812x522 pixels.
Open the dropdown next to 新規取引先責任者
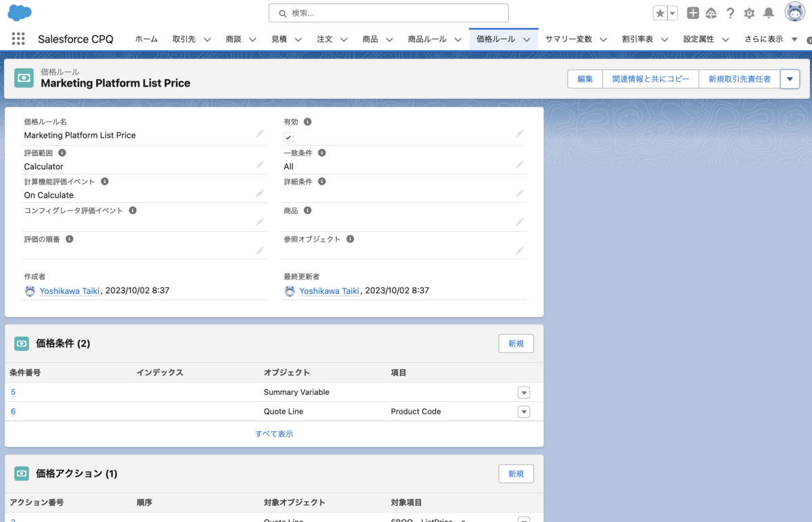click(x=790, y=78)
